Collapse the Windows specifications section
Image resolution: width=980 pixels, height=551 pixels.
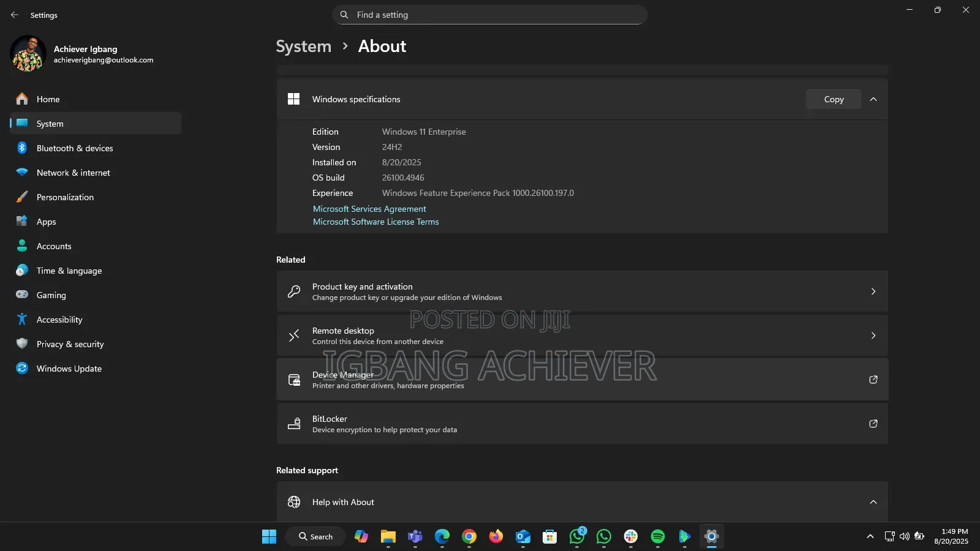873,99
